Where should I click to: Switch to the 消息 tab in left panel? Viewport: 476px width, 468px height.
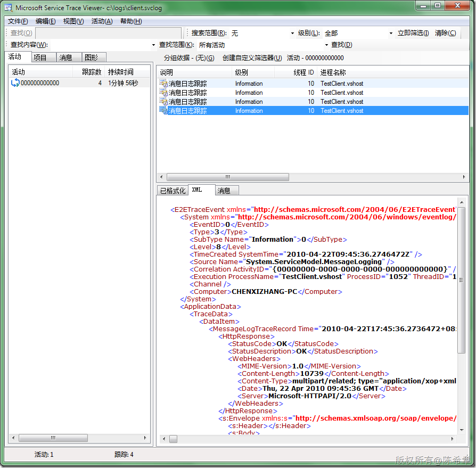69,58
